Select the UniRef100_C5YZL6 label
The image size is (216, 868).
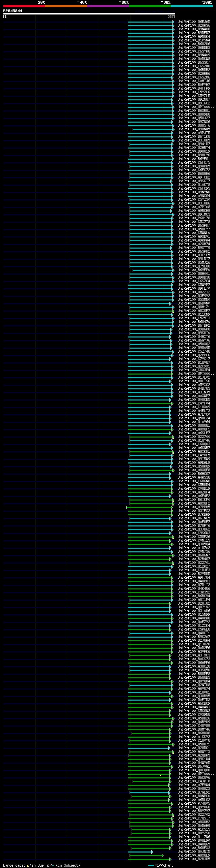coord(194,92)
